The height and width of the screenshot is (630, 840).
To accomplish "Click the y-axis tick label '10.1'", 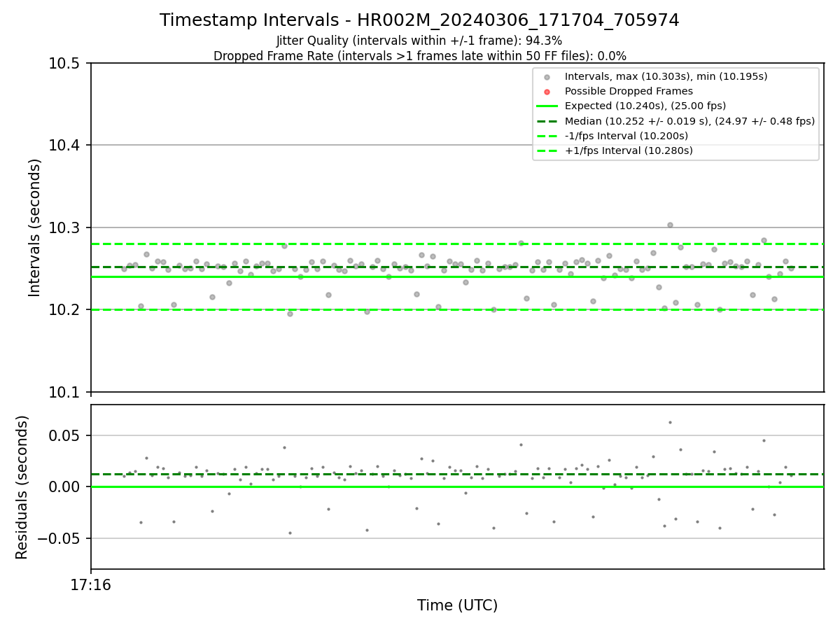I will 65,392.
